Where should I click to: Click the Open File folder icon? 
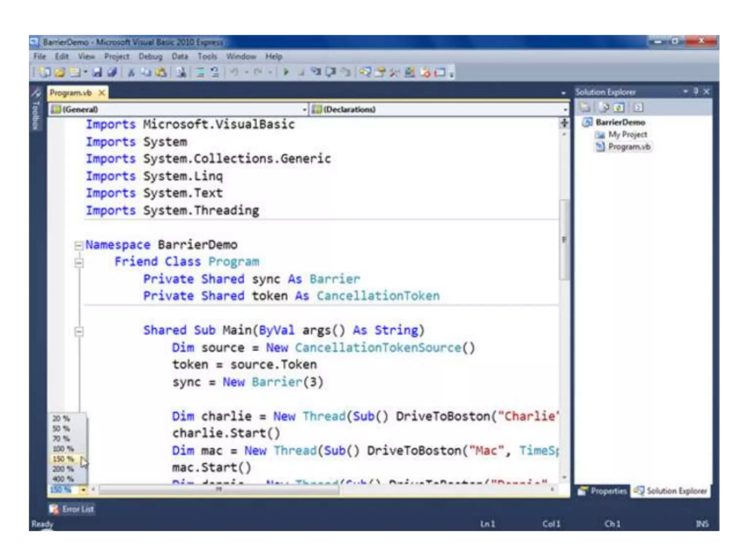[60, 72]
